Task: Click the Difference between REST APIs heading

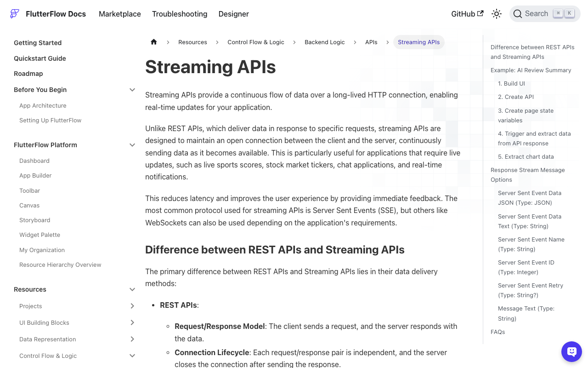Action: click(x=275, y=250)
